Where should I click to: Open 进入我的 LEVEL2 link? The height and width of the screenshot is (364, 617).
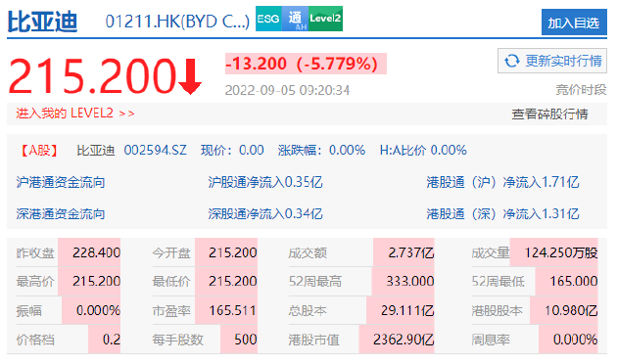tap(75, 114)
